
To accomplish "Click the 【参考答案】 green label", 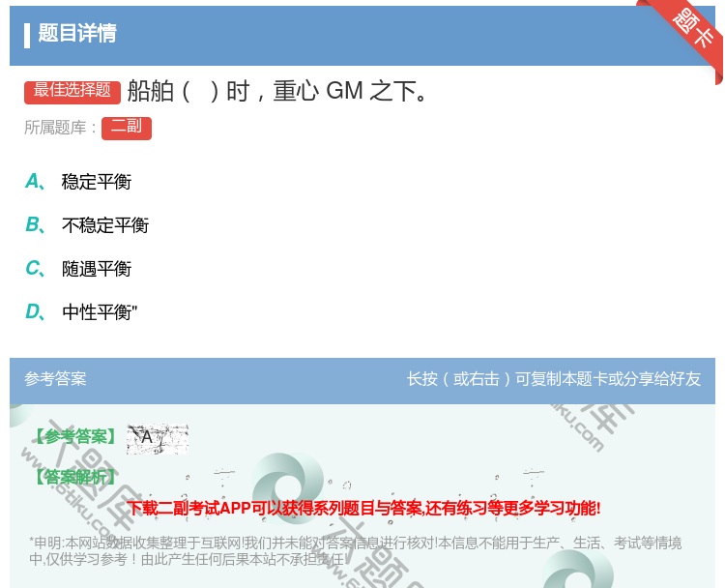I will (x=75, y=437).
